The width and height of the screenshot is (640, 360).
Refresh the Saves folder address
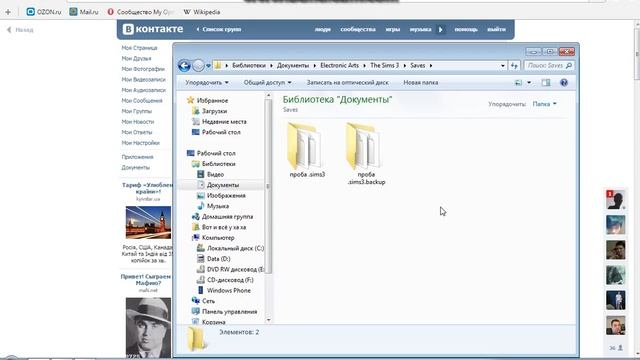pyautogui.click(x=514, y=65)
